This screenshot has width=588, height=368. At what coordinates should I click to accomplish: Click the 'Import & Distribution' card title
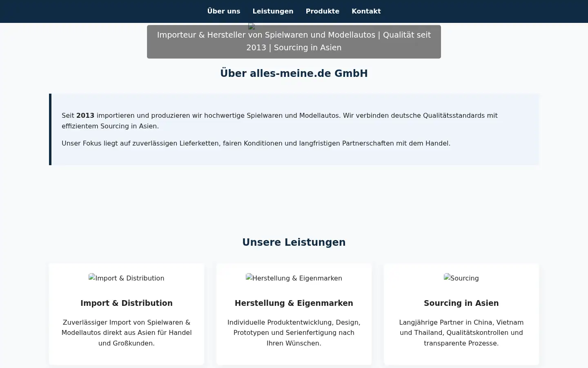tap(127, 303)
